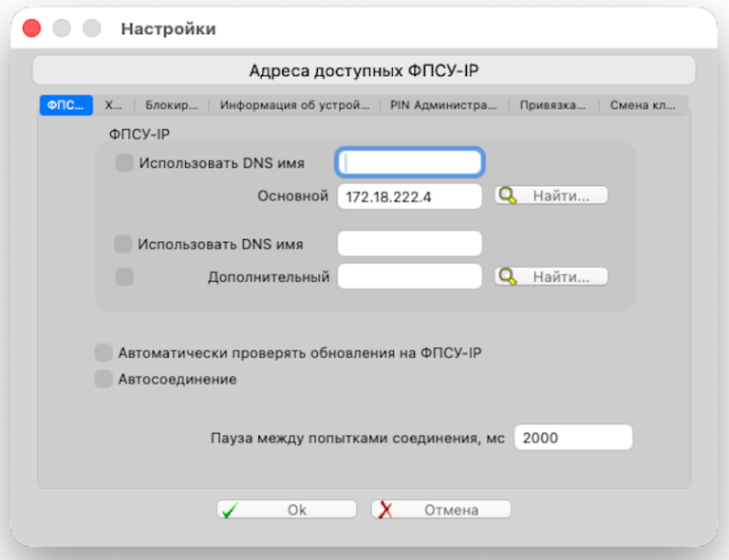Enable the Автосоединение checkbox
This screenshot has height=560, width=729.
(x=103, y=379)
